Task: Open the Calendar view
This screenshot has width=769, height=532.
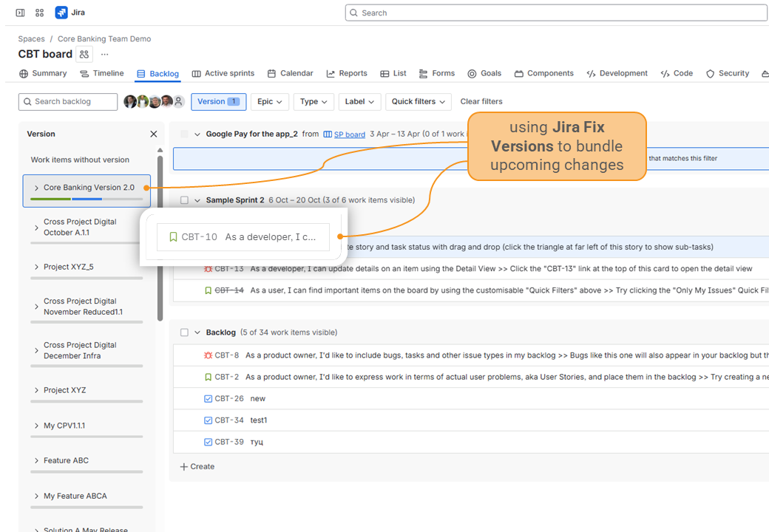Action: coord(290,73)
